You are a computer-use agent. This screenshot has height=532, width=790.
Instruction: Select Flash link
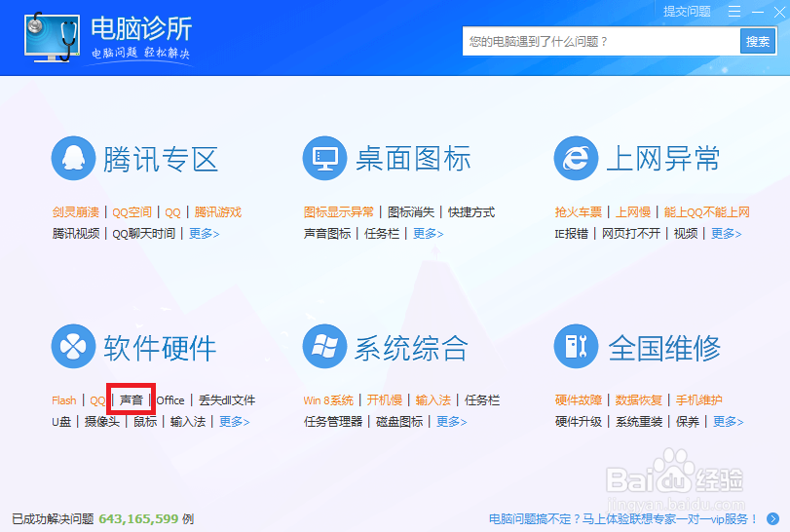(x=64, y=400)
